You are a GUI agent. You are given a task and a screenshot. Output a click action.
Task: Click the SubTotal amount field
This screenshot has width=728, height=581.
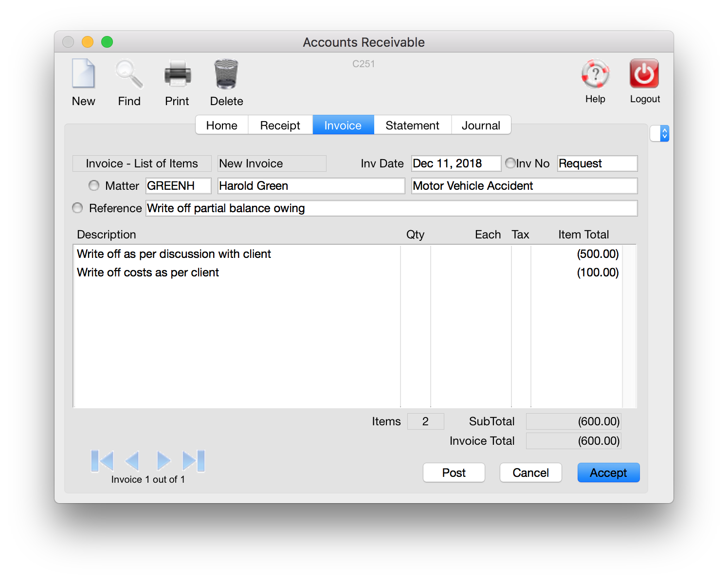pyautogui.click(x=574, y=421)
